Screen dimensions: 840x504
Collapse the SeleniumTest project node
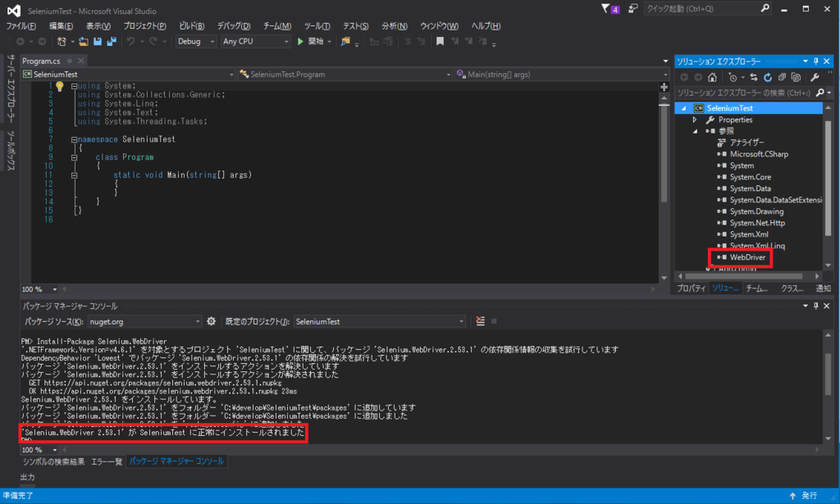pos(683,108)
